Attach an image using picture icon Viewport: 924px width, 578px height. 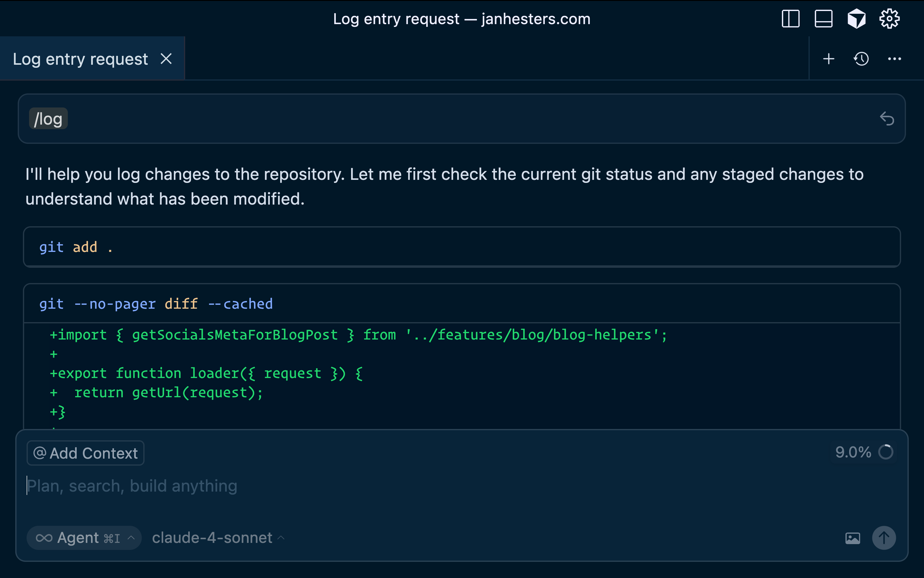tap(853, 538)
